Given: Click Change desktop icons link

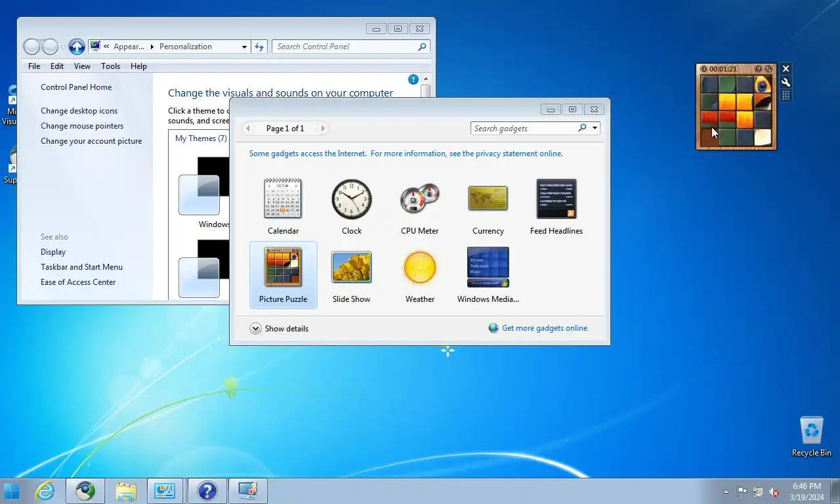Looking at the screenshot, I should click(x=79, y=111).
